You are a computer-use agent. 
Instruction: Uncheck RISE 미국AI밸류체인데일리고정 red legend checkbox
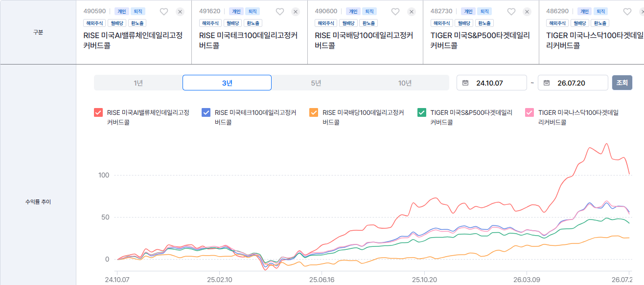(x=98, y=112)
